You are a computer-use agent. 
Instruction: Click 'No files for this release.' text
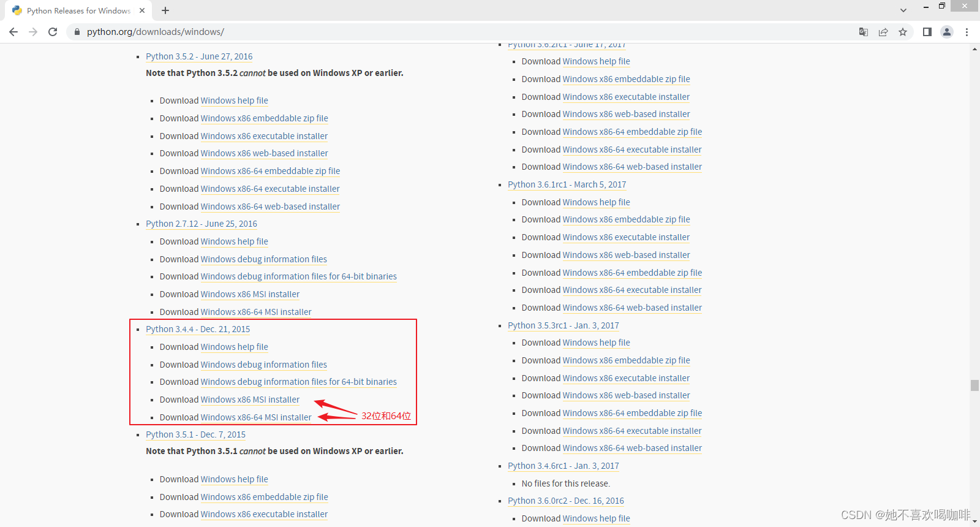[566, 483]
